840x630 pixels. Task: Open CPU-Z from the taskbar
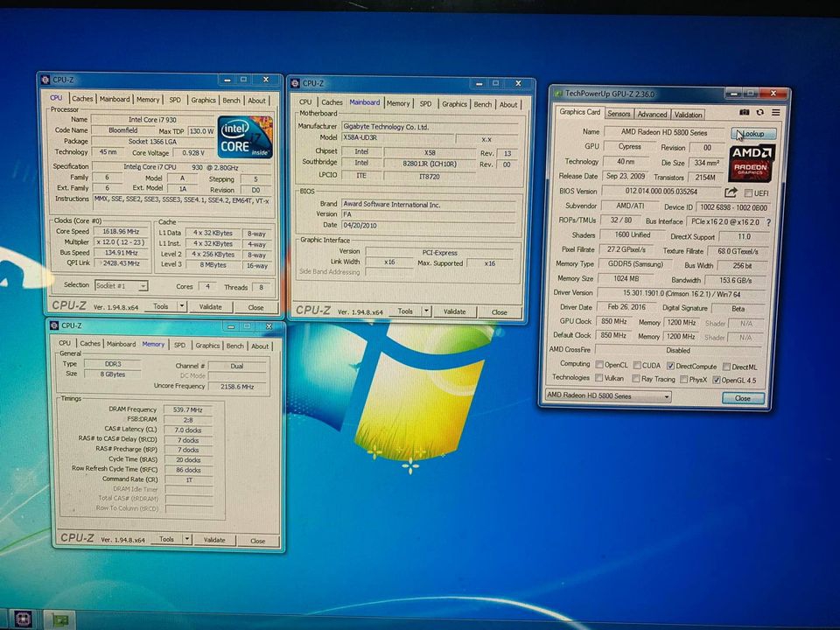(22, 619)
